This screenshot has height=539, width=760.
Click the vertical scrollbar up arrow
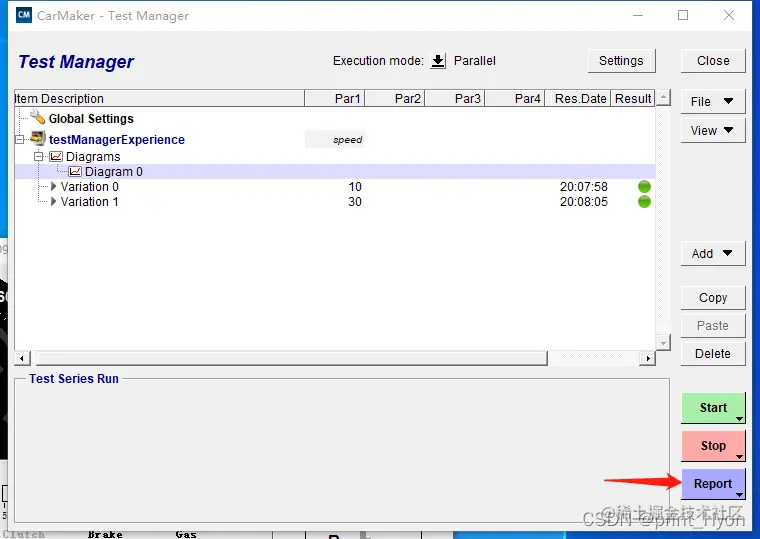point(663,97)
